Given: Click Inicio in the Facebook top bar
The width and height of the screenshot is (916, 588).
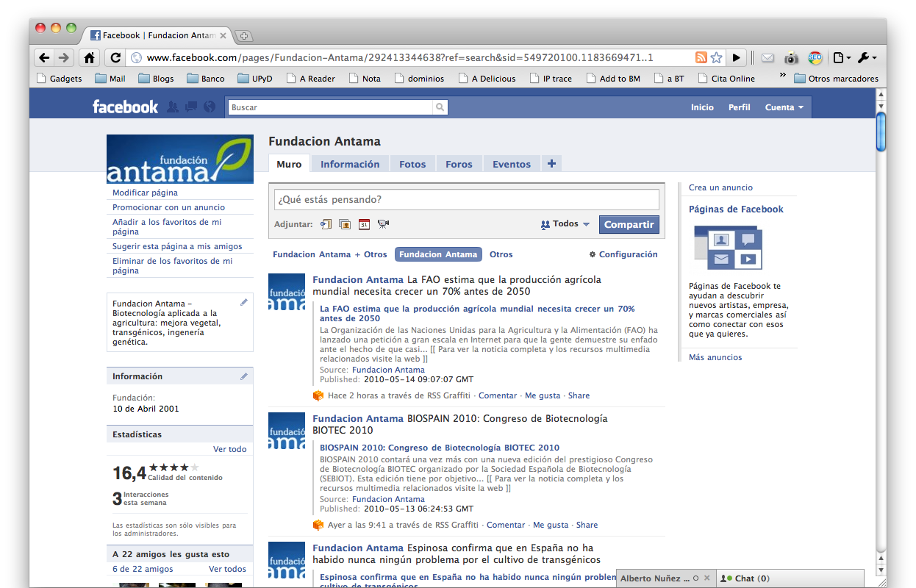Looking at the screenshot, I should [702, 107].
